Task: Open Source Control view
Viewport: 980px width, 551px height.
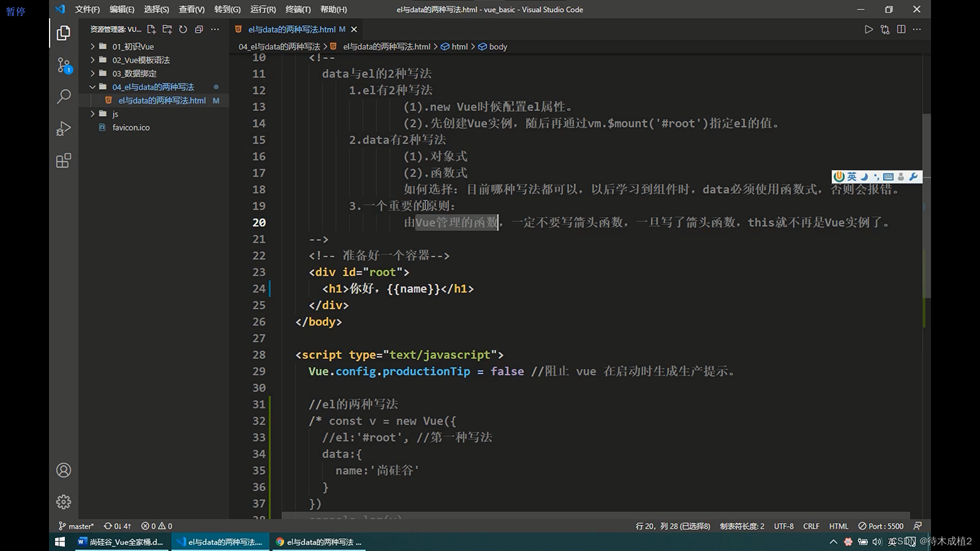Action: 63,65
